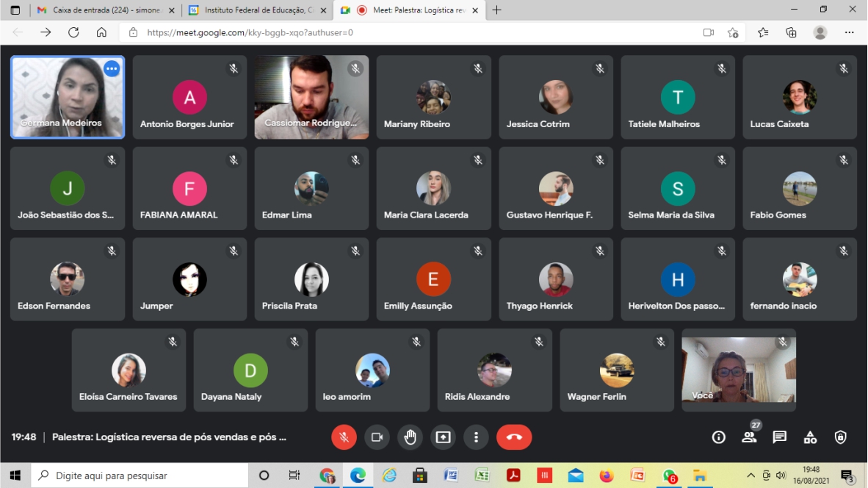Screen dimensions: 868x488
Task: Expand hidden system tray icons
Action: (x=751, y=476)
